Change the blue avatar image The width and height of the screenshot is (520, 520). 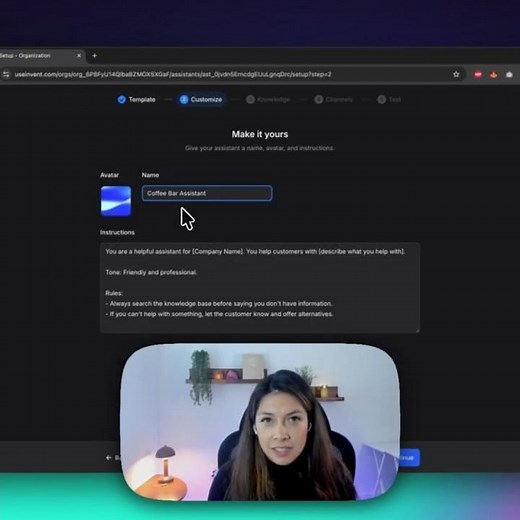click(x=116, y=201)
